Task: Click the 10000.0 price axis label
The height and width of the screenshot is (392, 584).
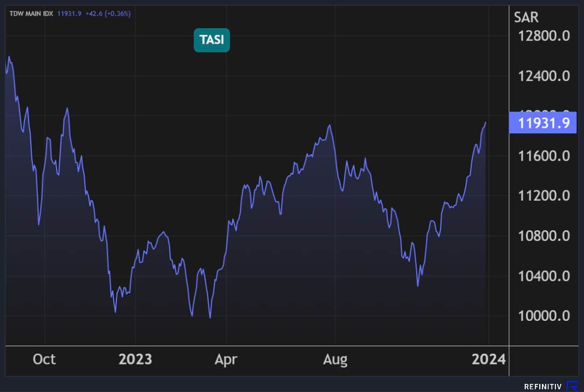Action: coord(543,315)
